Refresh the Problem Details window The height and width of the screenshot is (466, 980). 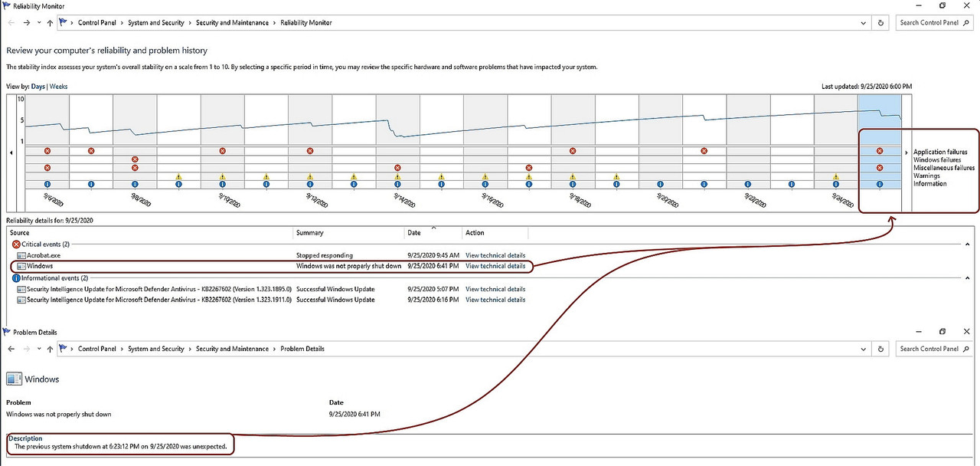[x=881, y=349]
